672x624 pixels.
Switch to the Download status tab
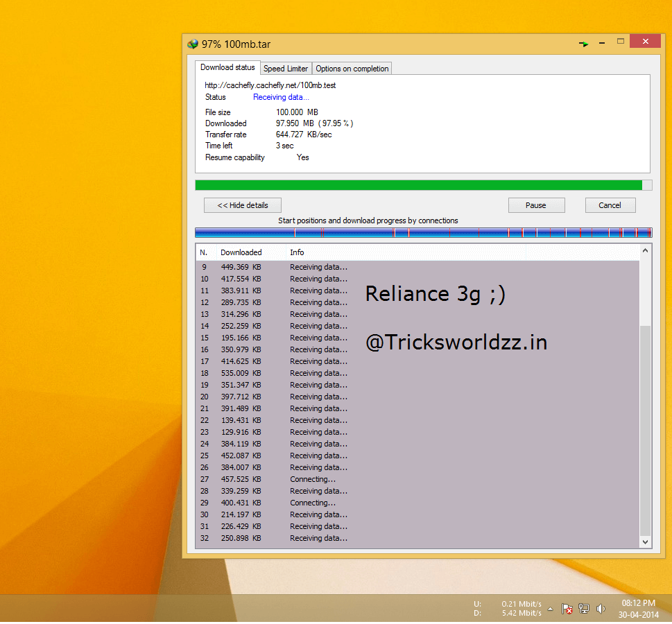227,68
